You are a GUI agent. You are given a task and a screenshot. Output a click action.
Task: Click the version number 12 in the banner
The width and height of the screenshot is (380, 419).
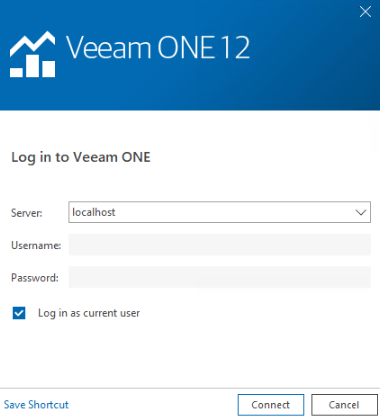235,48
